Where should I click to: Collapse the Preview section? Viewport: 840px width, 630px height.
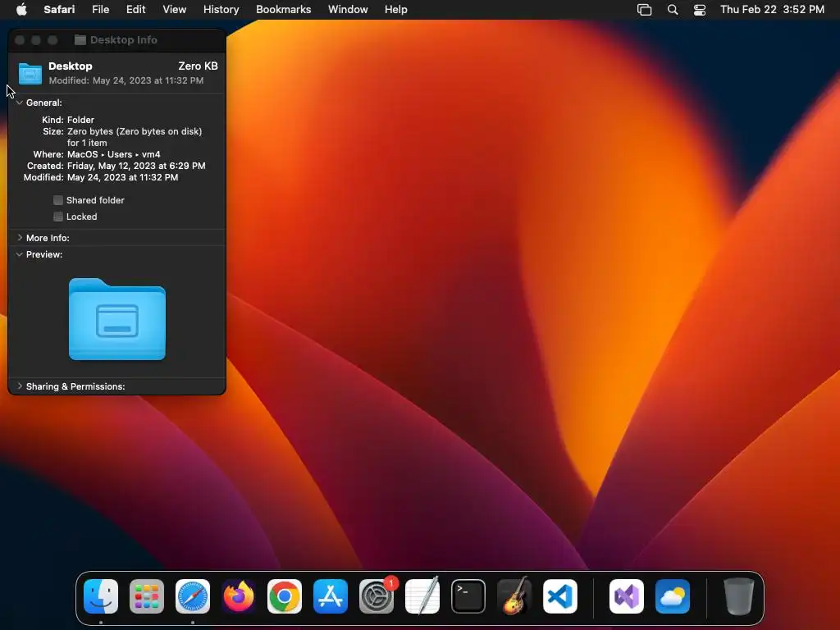click(x=20, y=254)
